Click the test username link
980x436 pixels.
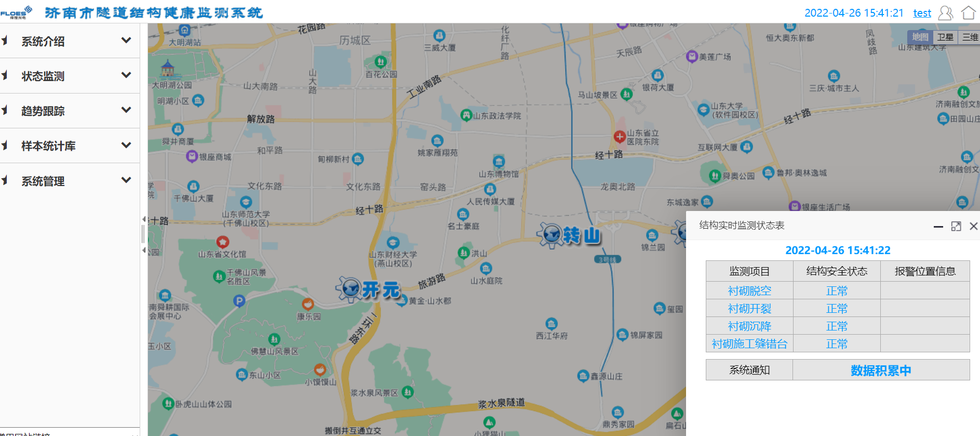tap(922, 13)
